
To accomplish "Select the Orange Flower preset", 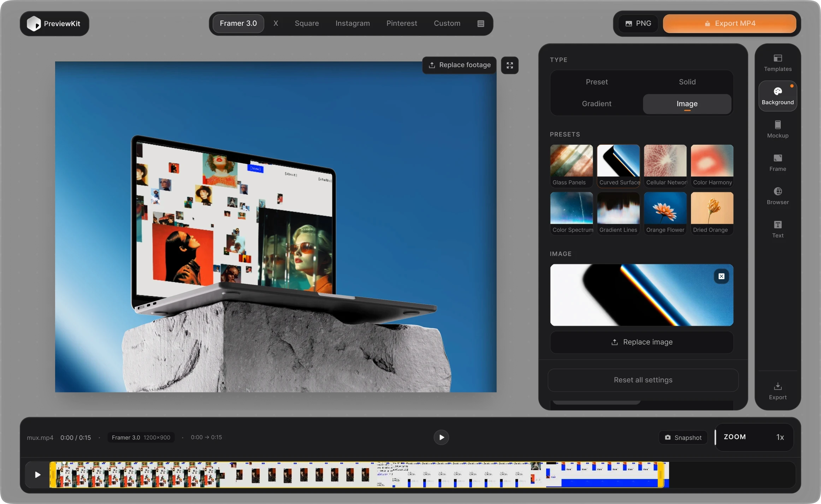I will [665, 213].
